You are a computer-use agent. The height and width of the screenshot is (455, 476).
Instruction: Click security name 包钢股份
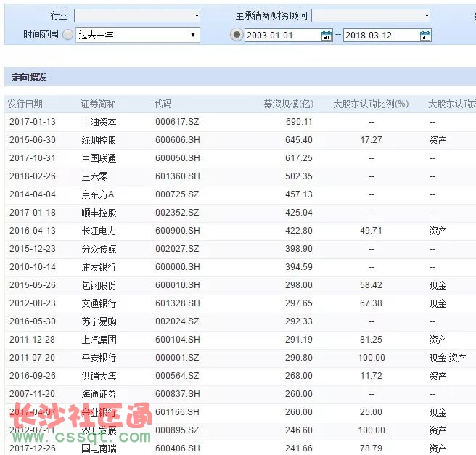tap(99, 285)
